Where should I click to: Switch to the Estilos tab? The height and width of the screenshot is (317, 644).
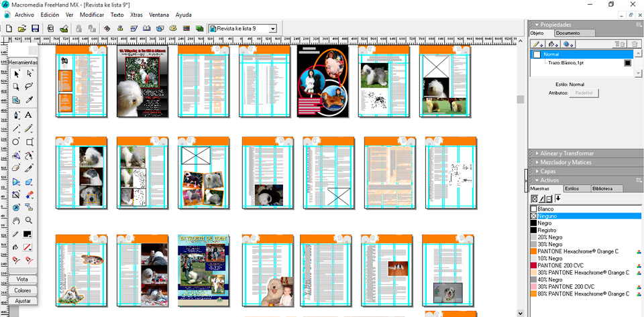click(572, 189)
